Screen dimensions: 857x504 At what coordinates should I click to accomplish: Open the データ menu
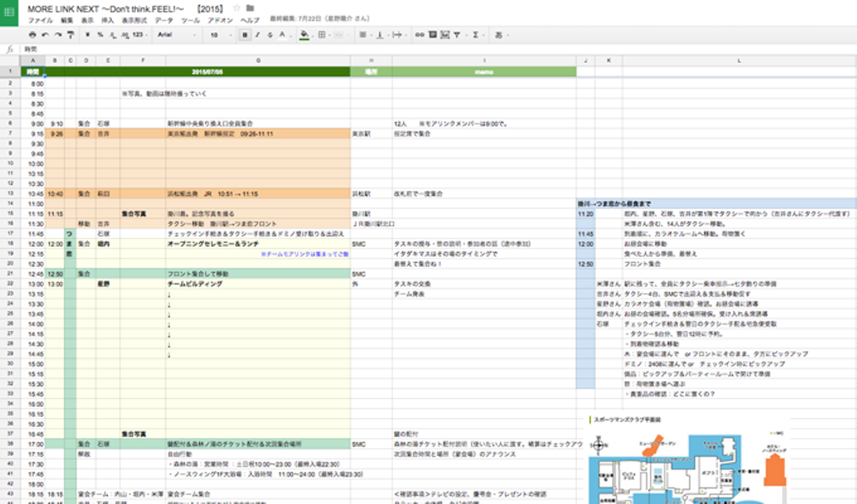tap(164, 20)
